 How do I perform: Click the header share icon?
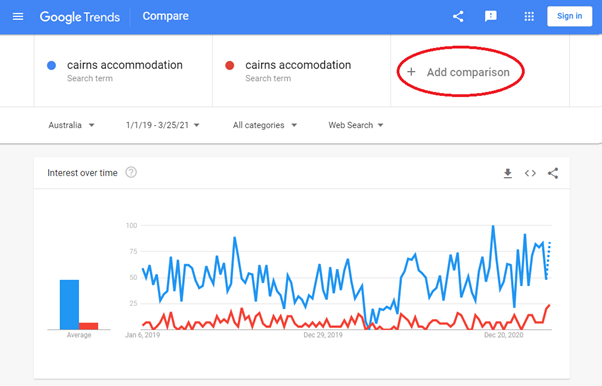pyautogui.click(x=458, y=17)
